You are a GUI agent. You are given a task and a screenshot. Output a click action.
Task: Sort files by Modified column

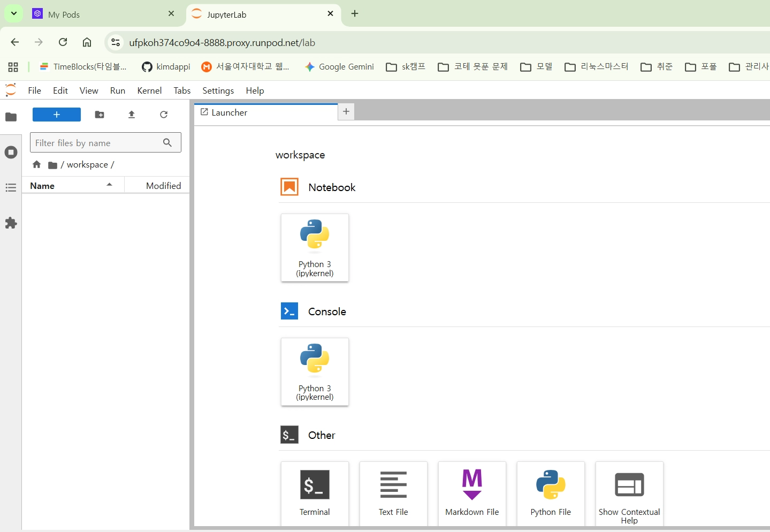157,186
